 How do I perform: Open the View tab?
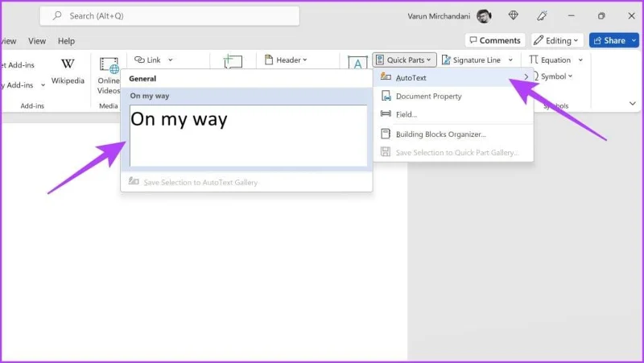tap(37, 41)
